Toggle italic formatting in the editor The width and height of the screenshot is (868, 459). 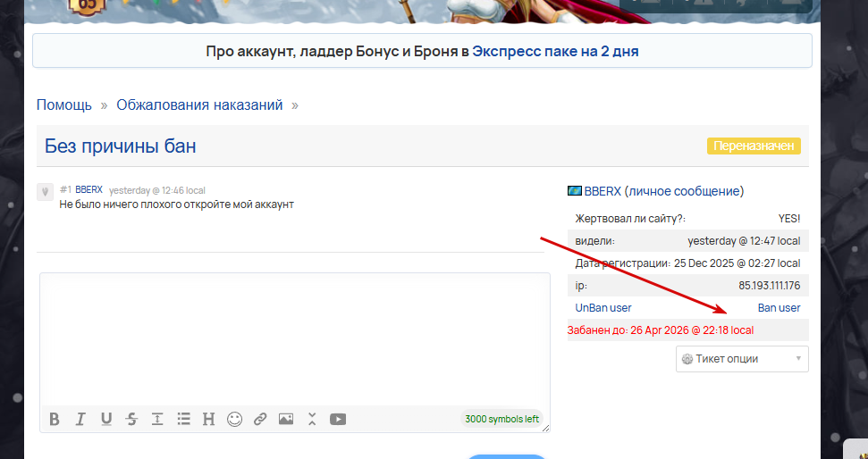(x=80, y=419)
